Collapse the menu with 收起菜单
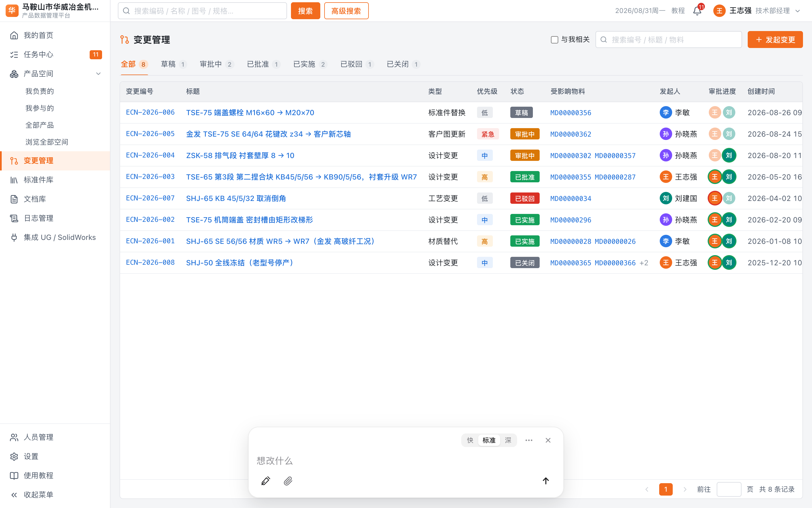This screenshot has width=812, height=508. coord(55,494)
